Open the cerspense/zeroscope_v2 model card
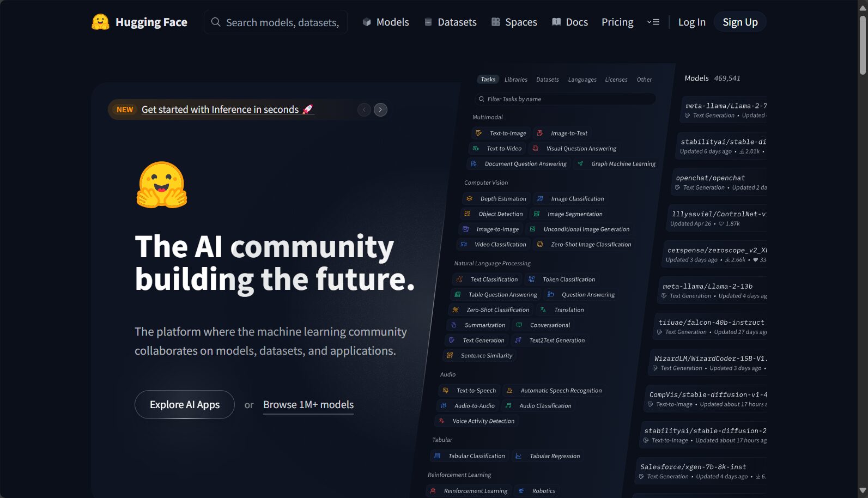Screen dimensions: 868x498 pos(715,254)
